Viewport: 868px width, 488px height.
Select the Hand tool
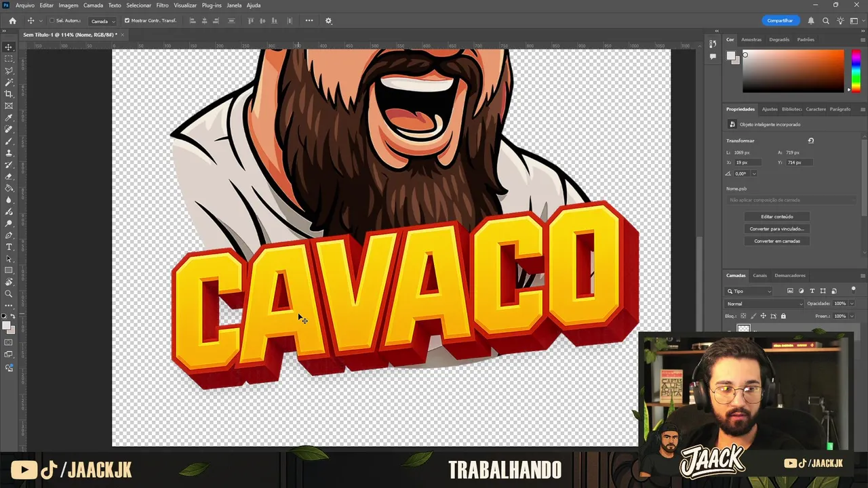click(9, 282)
